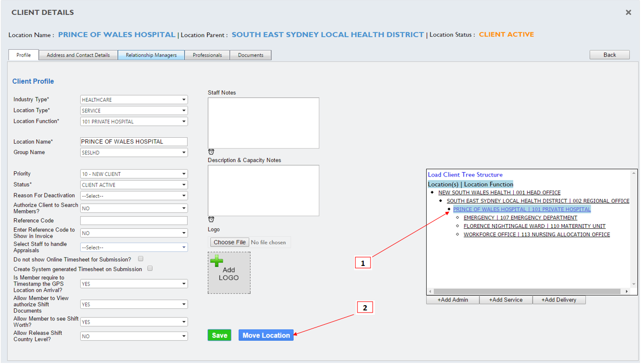Click the +Add Admin button
The image size is (641, 364).
(x=453, y=300)
